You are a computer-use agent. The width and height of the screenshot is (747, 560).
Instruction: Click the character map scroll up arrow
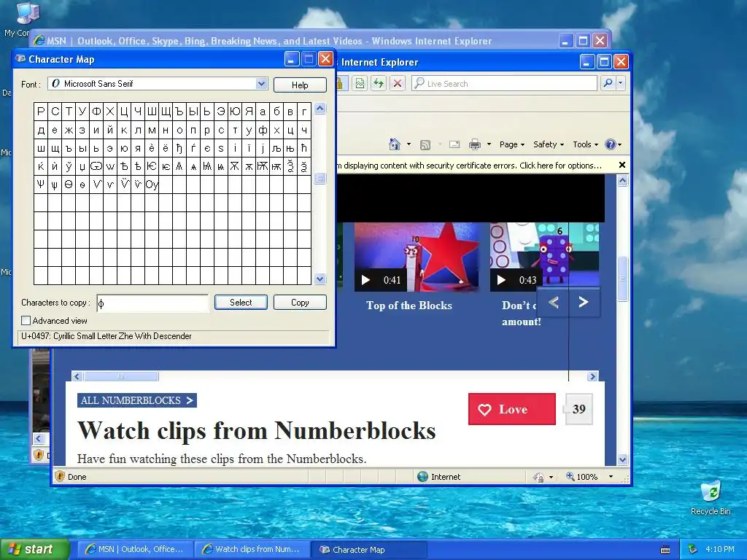320,108
